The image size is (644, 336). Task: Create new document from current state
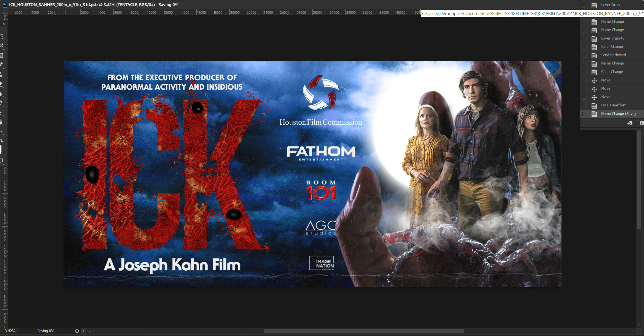click(630, 123)
